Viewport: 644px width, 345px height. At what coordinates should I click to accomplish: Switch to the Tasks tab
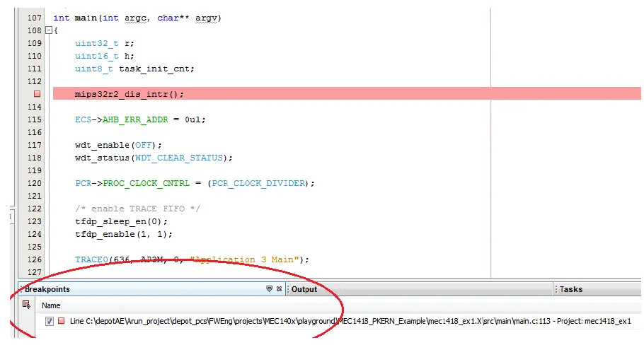(571, 289)
